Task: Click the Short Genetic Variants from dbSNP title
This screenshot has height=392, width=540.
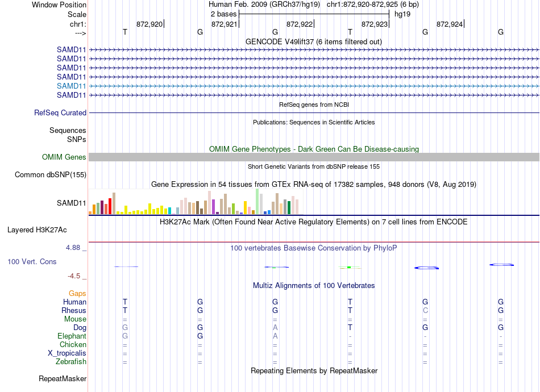Action: pyautogui.click(x=314, y=166)
